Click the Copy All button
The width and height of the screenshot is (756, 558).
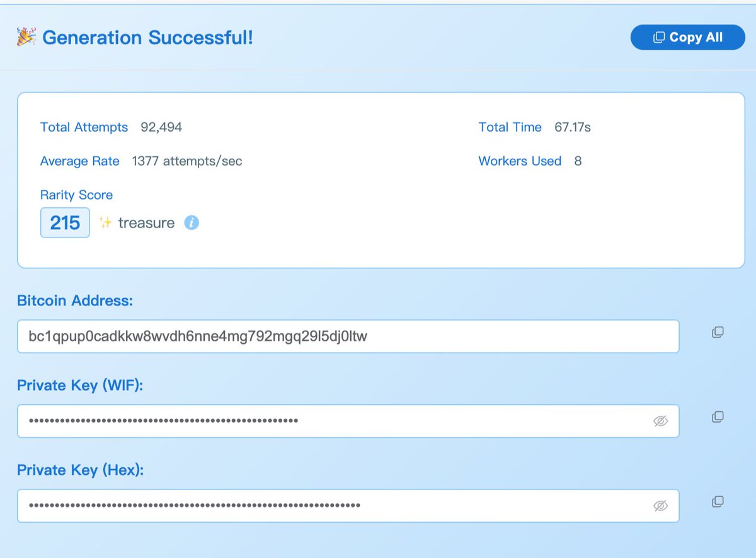(x=687, y=37)
